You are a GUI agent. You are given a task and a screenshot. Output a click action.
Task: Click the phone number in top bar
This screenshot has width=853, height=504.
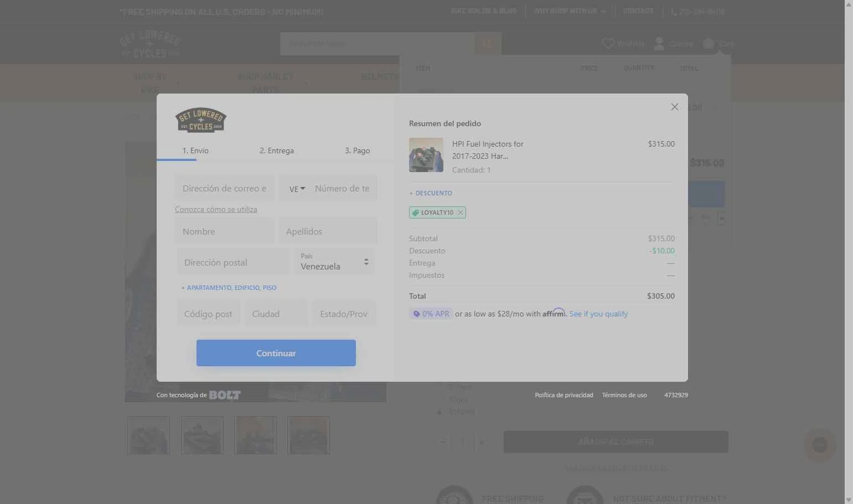[x=697, y=11]
